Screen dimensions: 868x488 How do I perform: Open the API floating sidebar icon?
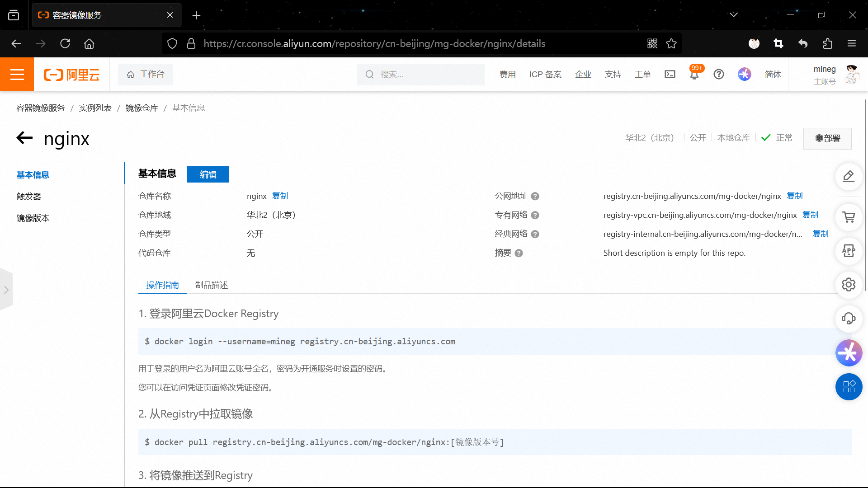click(849, 251)
